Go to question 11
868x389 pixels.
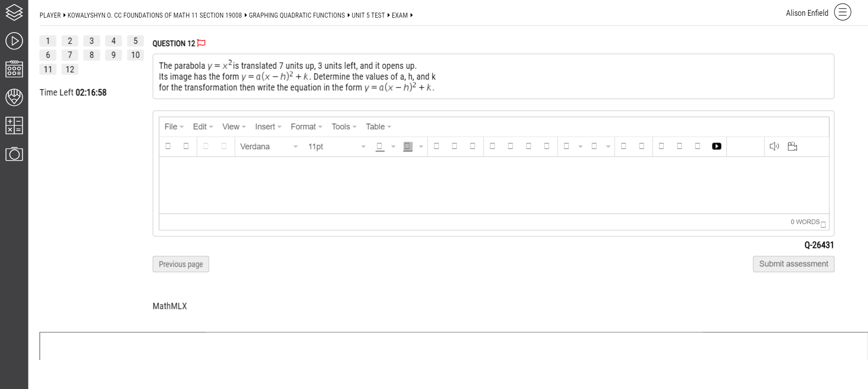pyautogui.click(x=48, y=69)
